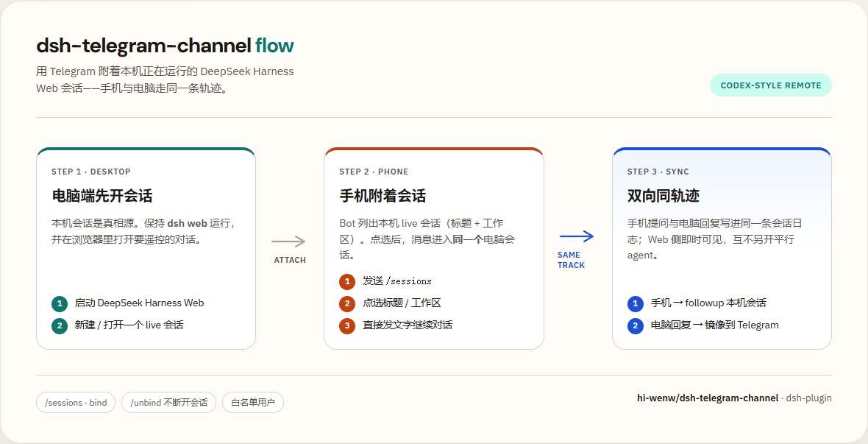Select the heading 手机附着会话
The width and height of the screenshot is (868, 444).
383,196
